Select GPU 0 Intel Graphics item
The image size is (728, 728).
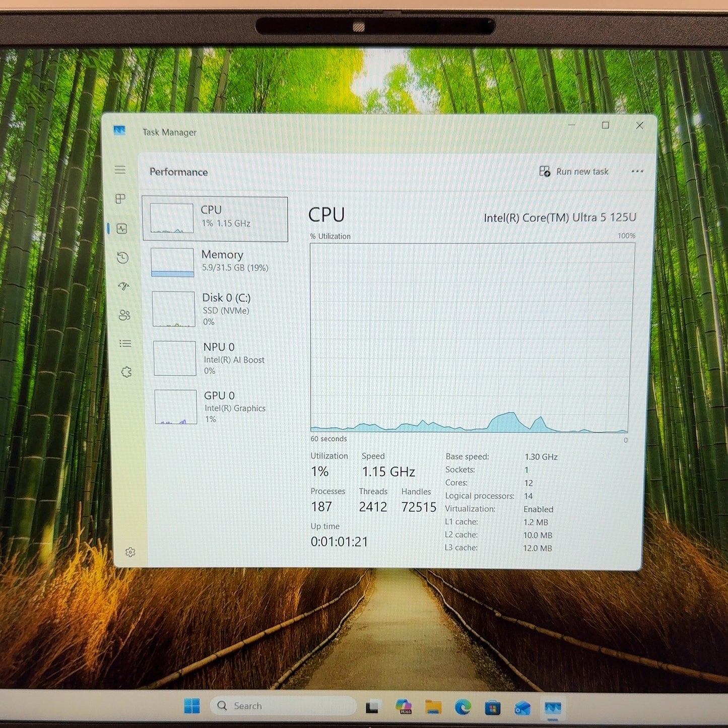click(220, 407)
